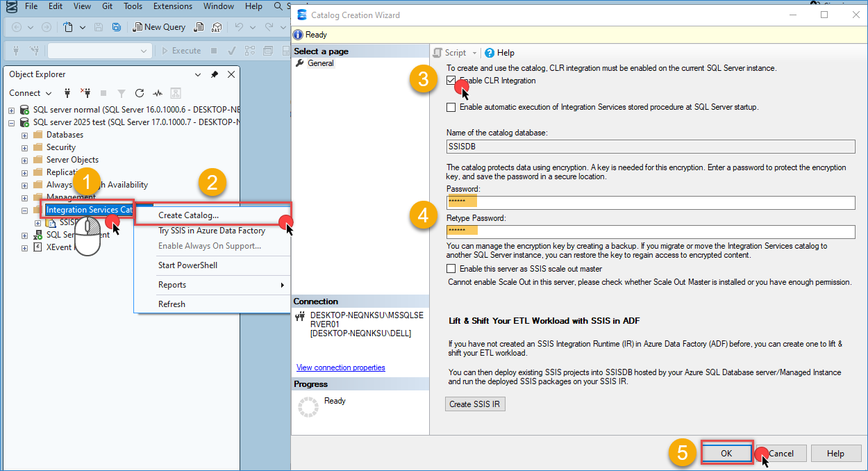868x471 pixels.
Task: Click the Disconnect plug icon
Action: point(85,93)
